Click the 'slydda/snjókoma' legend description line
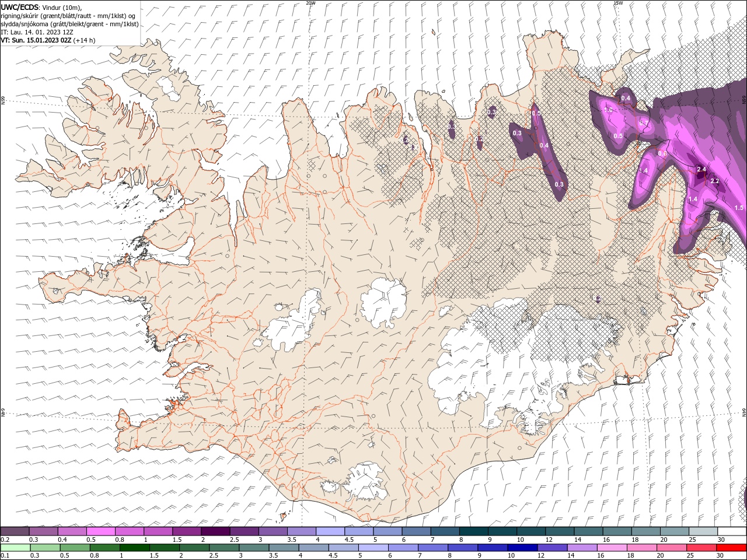The width and height of the screenshot is (747, 560). click(x=70, y=24)
